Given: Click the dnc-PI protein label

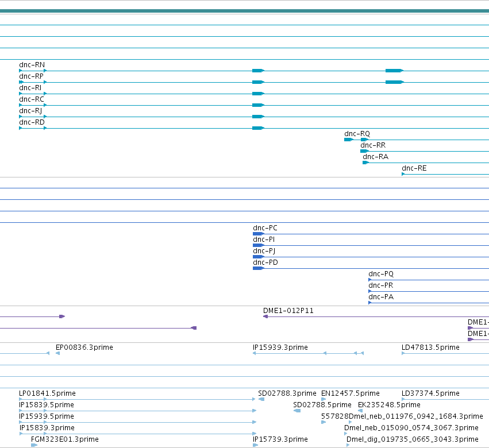Looking at the screenshot, I should click(x=264, y=240).
